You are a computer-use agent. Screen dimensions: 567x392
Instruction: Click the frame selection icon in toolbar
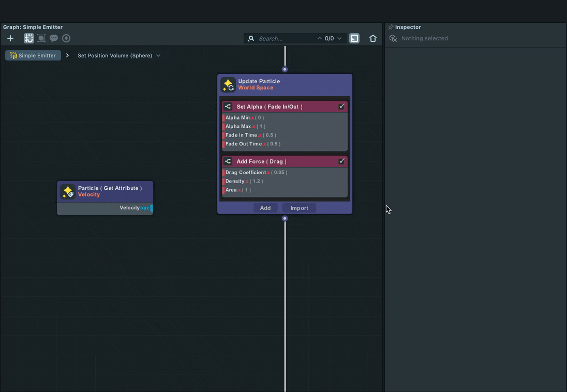click(41, 38)
